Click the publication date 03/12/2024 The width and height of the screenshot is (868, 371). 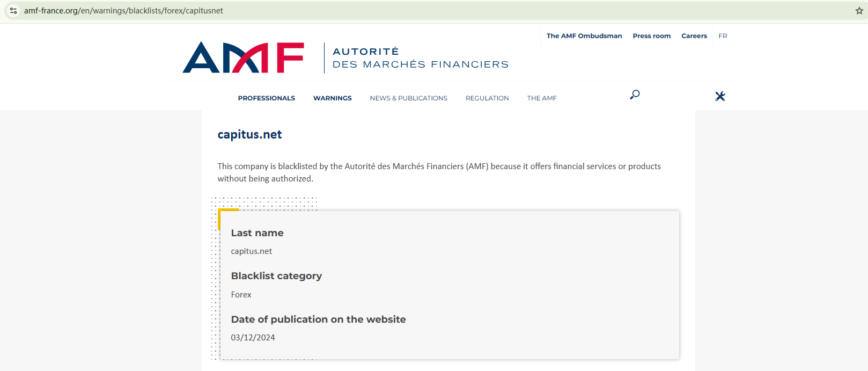[x=253, y=337]
